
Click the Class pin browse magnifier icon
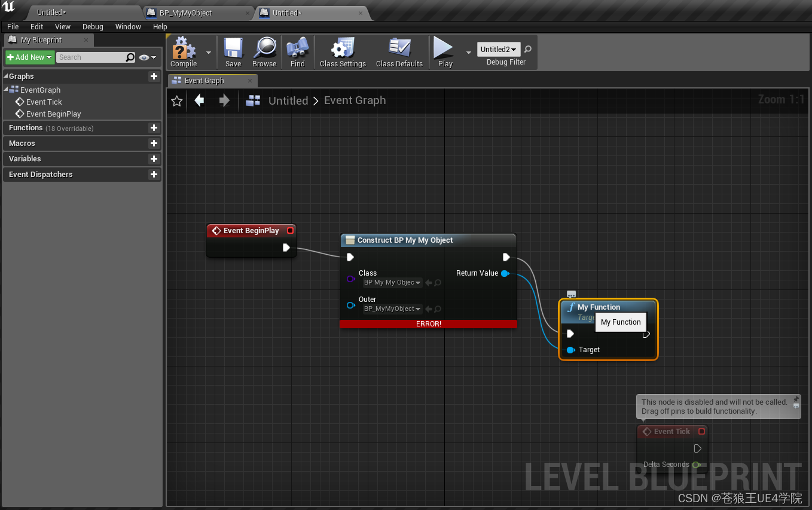tap(438, 283)
